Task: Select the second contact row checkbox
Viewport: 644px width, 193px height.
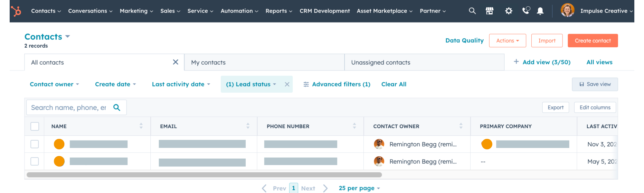Action: (x=35, y=161)
